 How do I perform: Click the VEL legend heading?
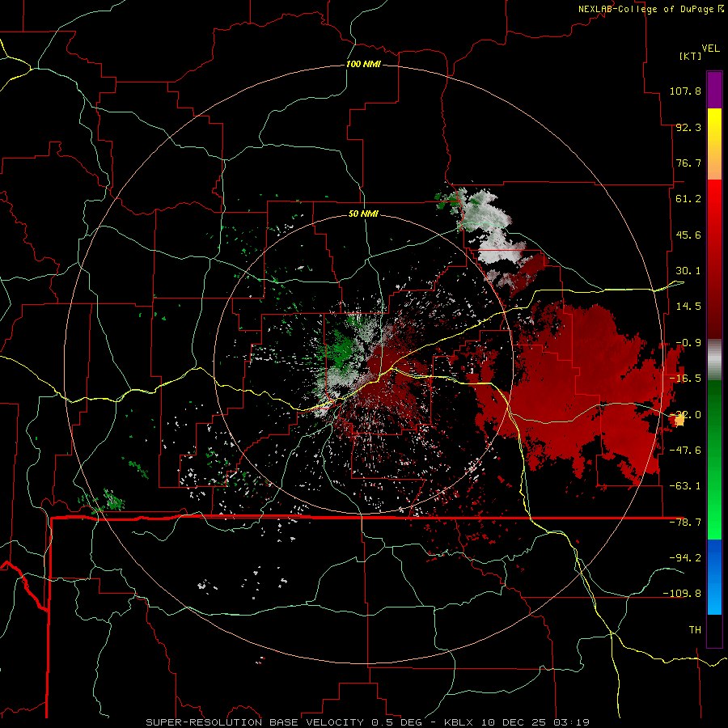710,49
